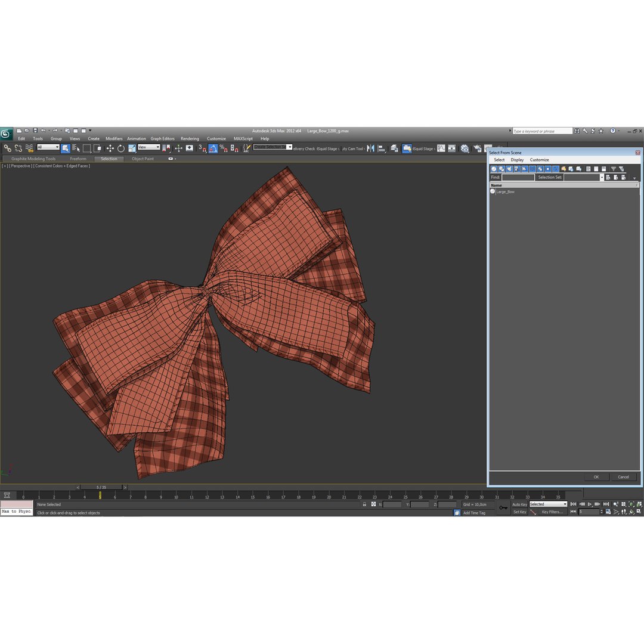Click the Find input field
Image resolution: width=644 pixels, height=644 pixels.
[x=518, y=178]
